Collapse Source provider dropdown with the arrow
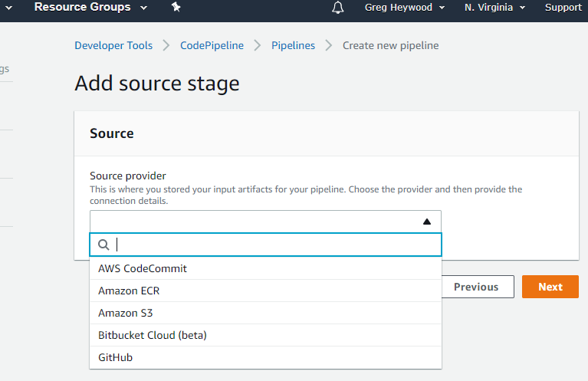This screenshot has height=381, width=588. pos(427,222)
